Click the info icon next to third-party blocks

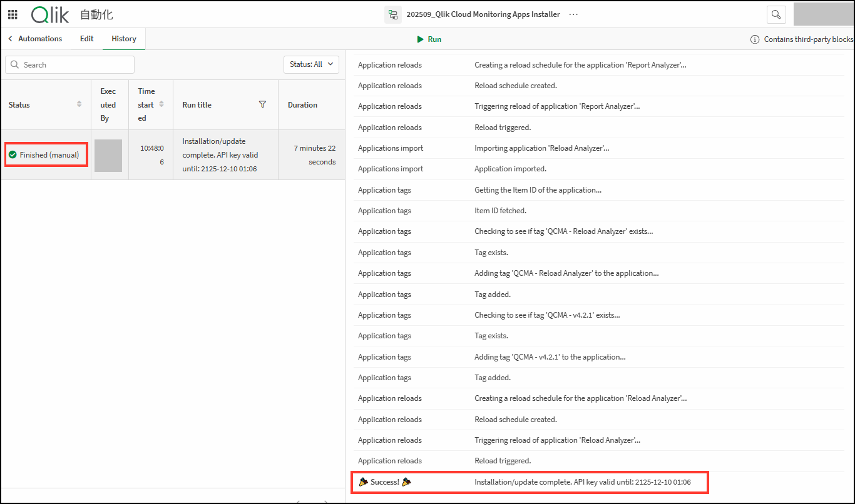coord(755,39)
